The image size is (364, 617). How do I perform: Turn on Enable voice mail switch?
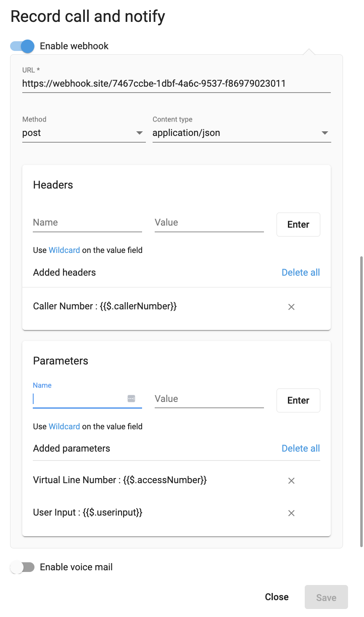point(22,567)
